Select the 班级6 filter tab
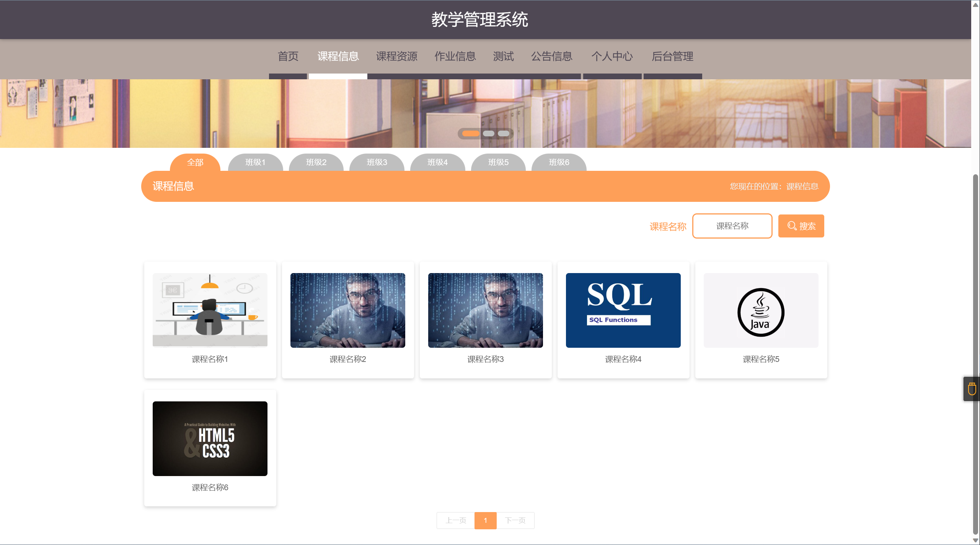Screen dimensions: 980x545 click(x=559, y=162)
